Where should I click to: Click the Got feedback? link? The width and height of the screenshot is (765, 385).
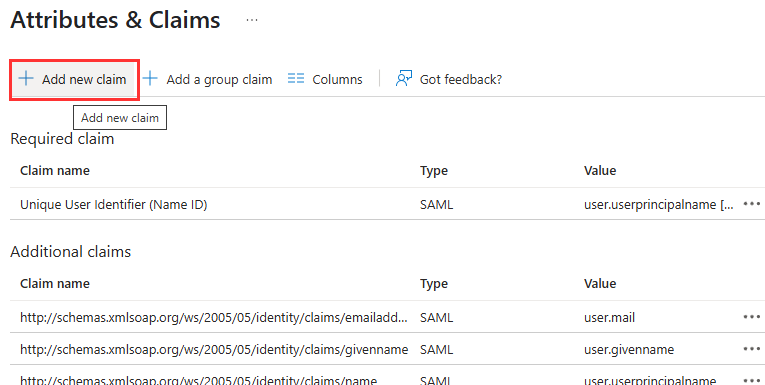461,80
